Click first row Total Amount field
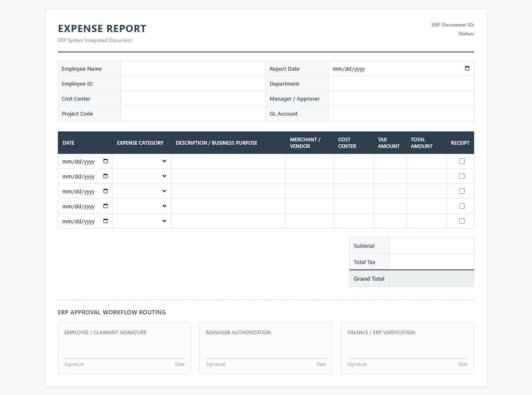Image resolution: width=532 pixels, height=395 pixels. (x=427, y=161)
